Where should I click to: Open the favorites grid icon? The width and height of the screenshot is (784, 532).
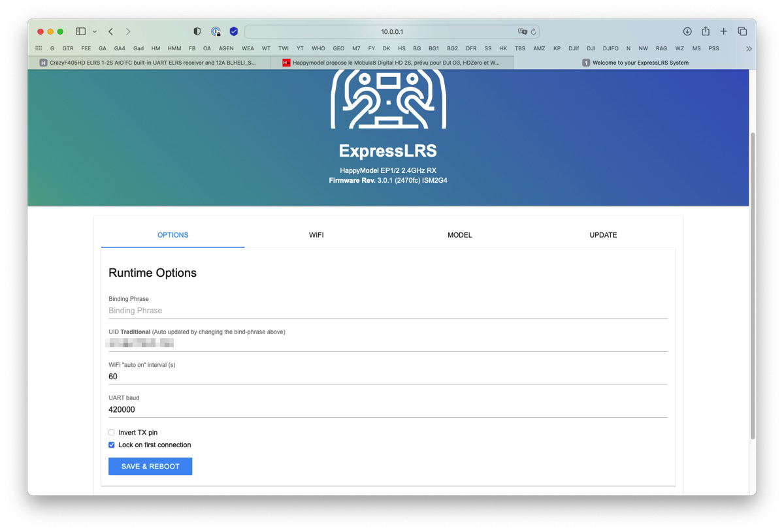(39, 48)
